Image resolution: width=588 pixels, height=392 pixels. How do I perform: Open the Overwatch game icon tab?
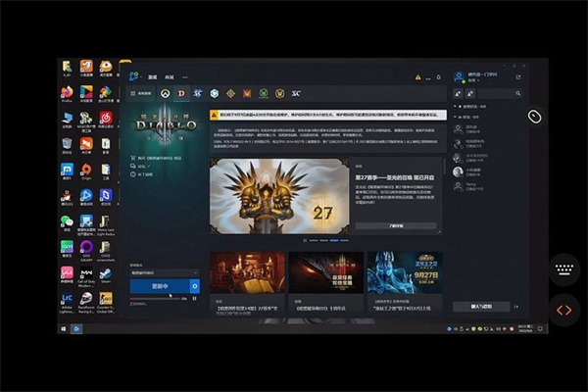(166, 93)
